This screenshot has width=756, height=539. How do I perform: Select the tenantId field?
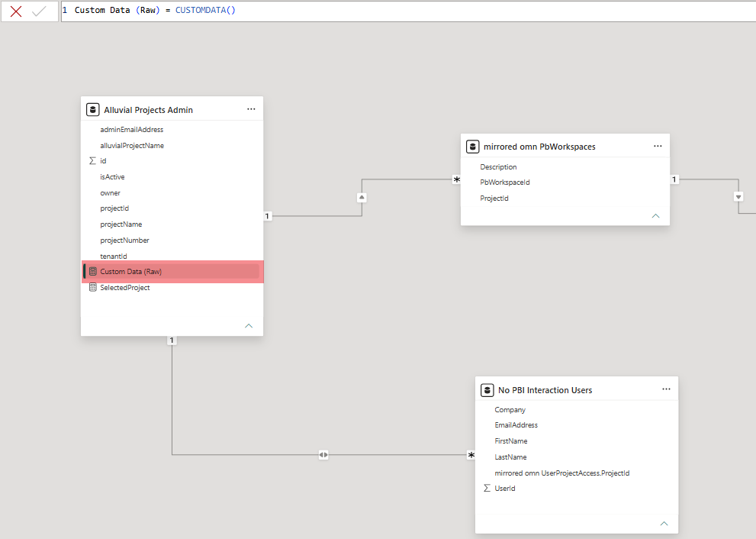coord(114,256)
